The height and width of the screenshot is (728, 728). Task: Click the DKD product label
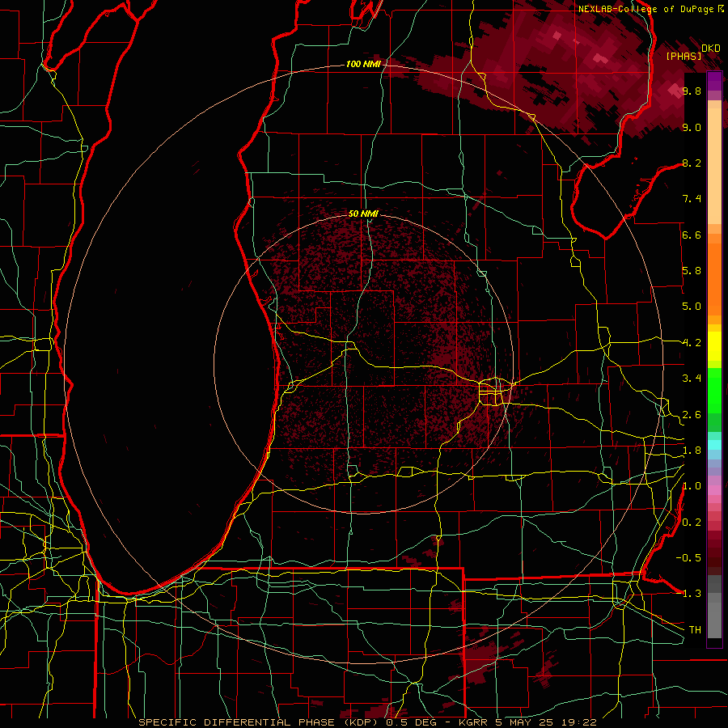[x=710, y=49]
